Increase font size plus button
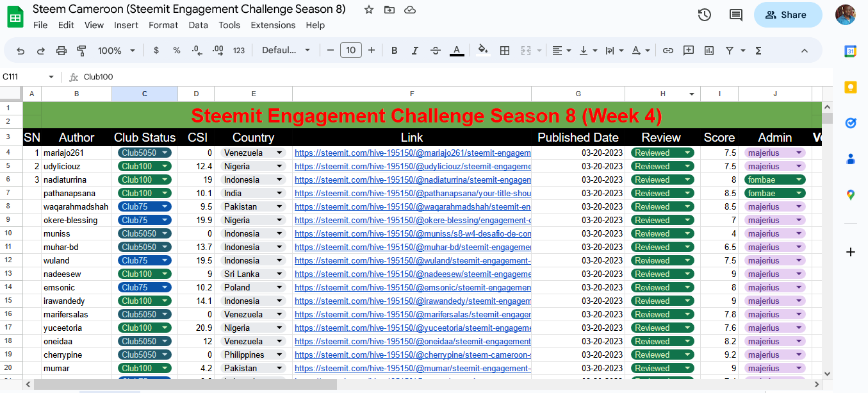This screenshot has height=393, width=868. pos(372,51)
